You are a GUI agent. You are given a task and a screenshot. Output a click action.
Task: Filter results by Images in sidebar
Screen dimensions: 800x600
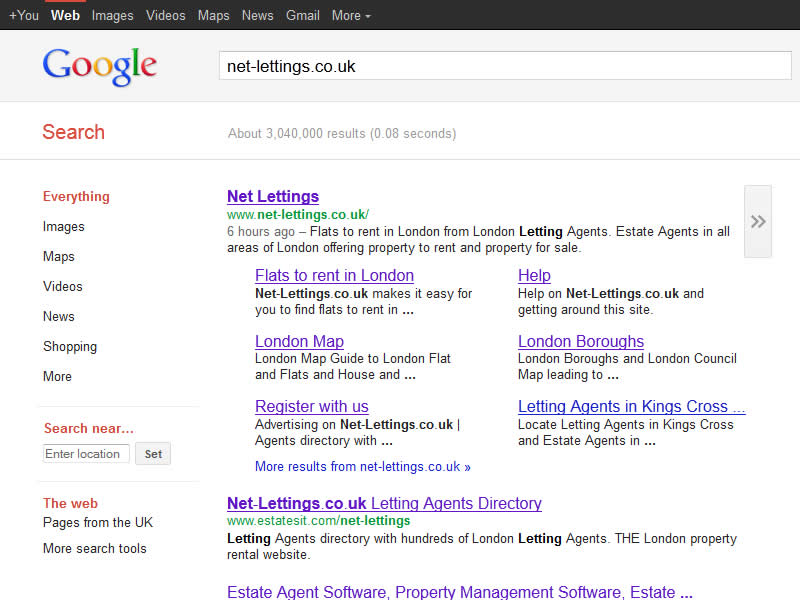63,227
